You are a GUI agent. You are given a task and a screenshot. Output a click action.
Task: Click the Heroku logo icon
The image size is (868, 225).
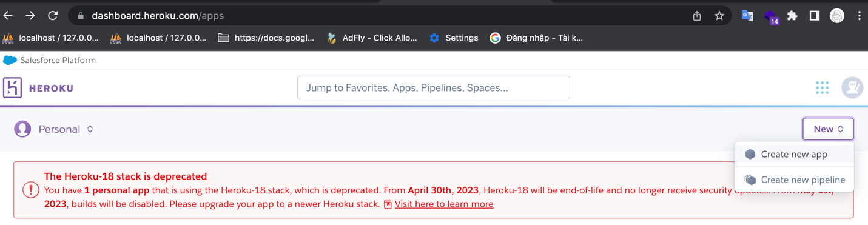[x=12, y=88]
